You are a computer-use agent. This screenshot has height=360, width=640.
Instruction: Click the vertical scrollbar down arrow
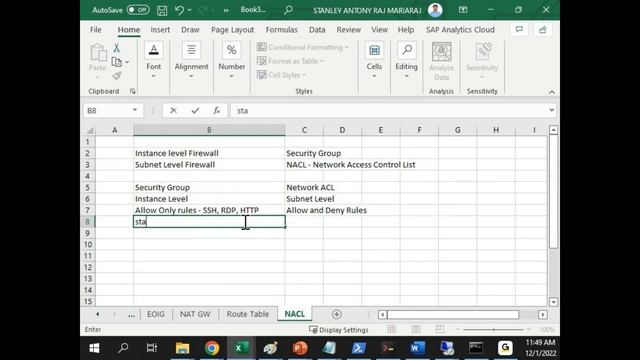(553, 302)
